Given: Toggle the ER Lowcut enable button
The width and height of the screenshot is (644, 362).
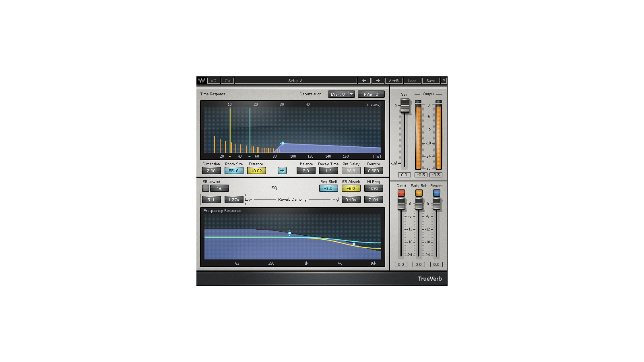Looking at the screenshot, I should [206, 188].
